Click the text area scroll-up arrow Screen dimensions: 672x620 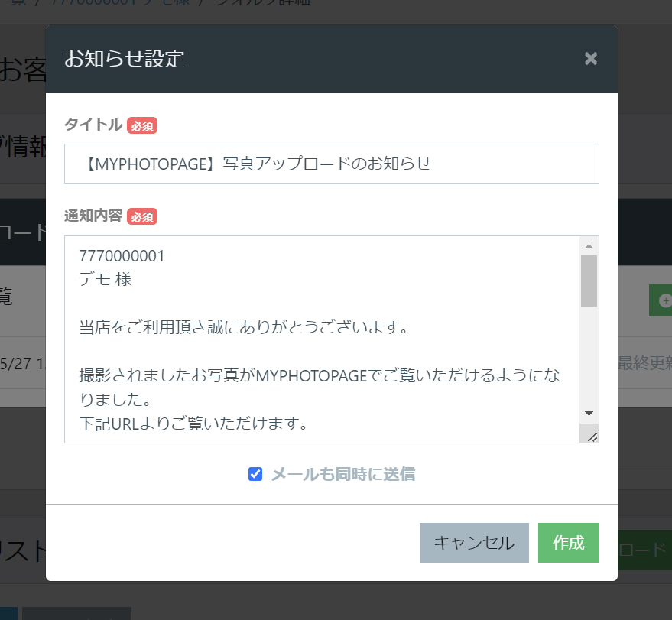[x=589, y=246]
